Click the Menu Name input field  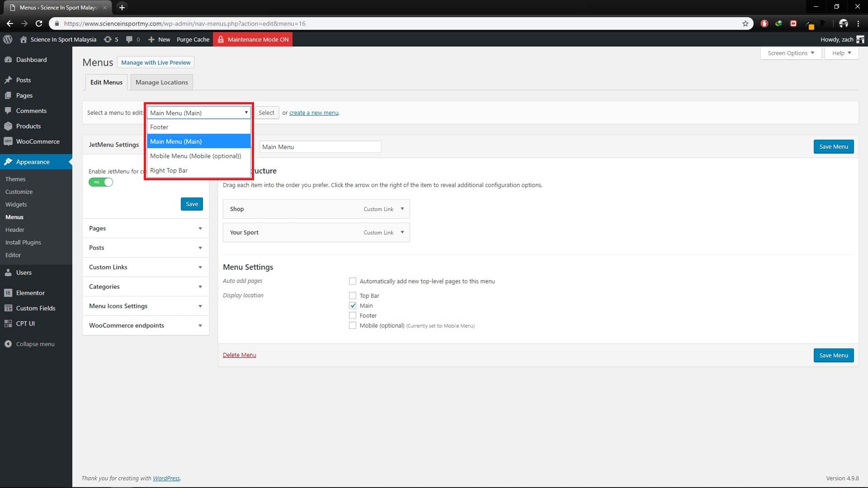point(320,147)
